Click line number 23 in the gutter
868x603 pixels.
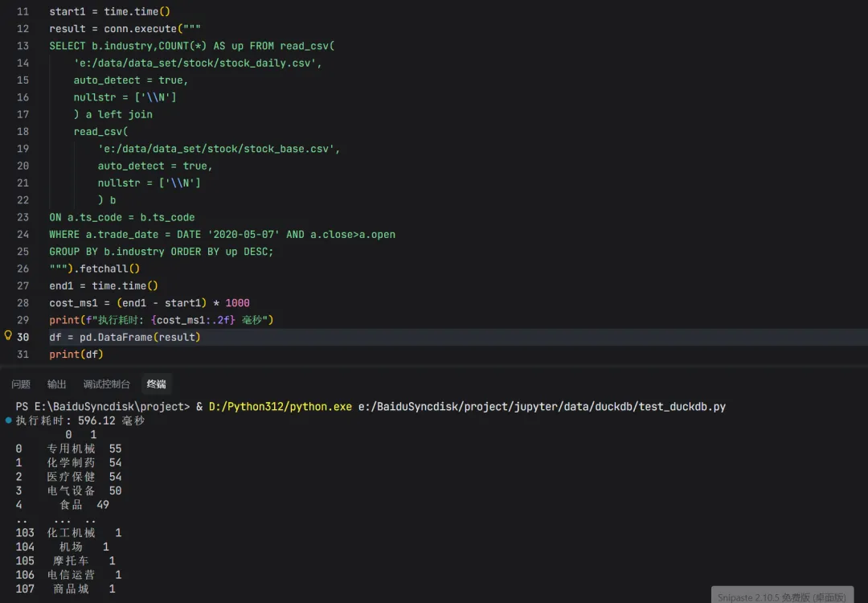pyautogui.click(x=23, y=217)
